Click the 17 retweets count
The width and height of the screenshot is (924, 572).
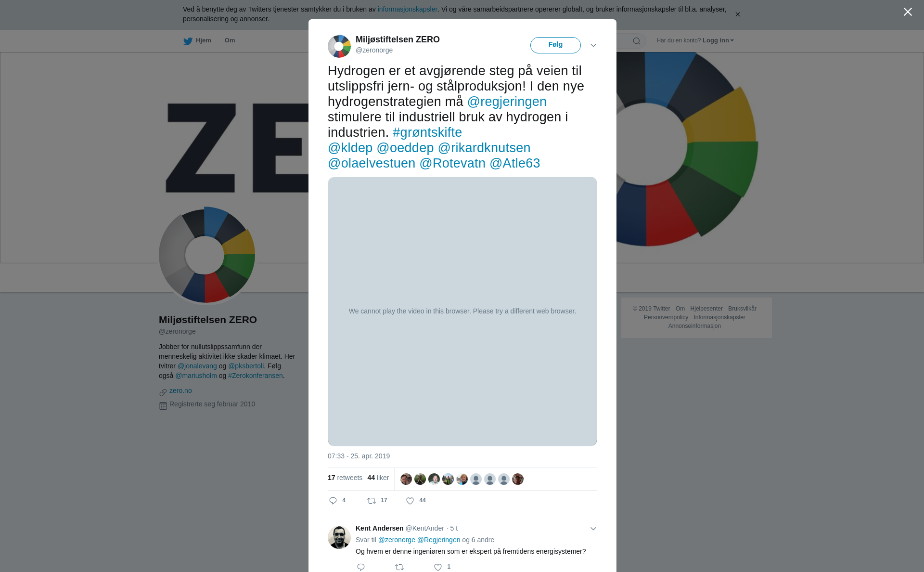pyautogui.click(x=345, y=478)
